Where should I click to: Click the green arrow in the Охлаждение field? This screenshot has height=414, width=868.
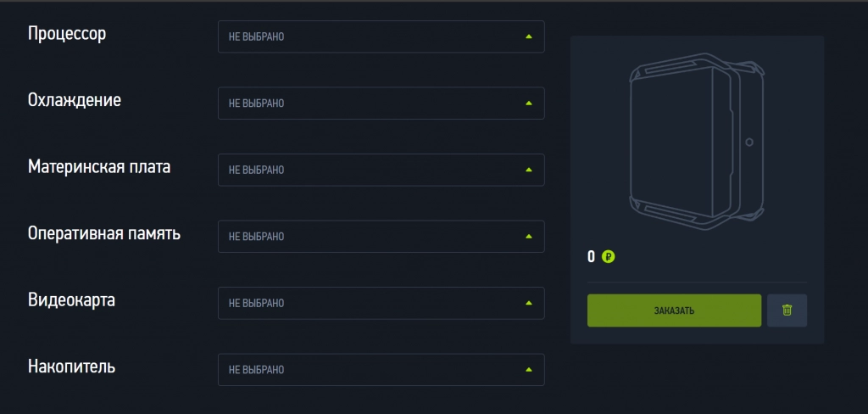point(528,103)
